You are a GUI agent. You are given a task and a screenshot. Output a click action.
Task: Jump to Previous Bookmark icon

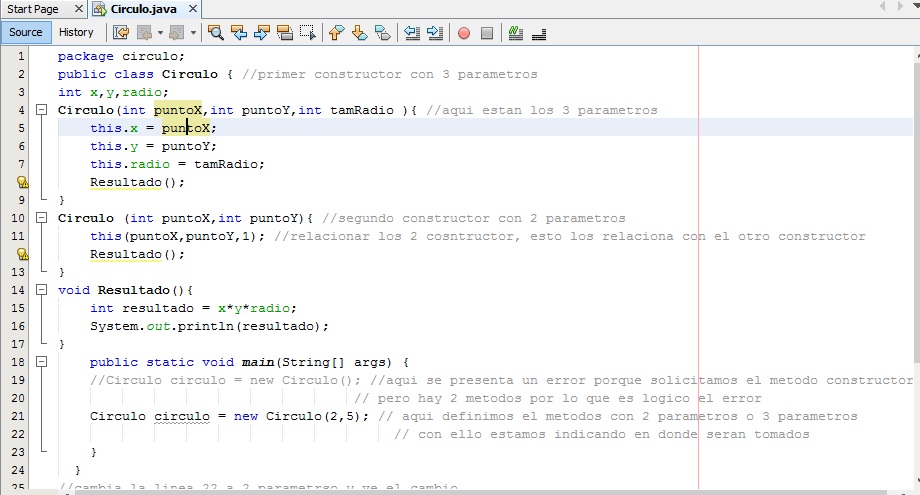point(336,32)
